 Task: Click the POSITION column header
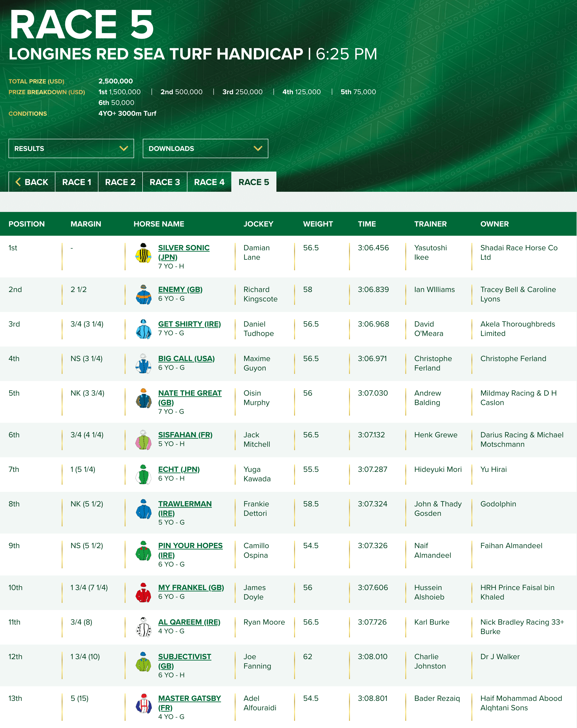coord(27,224)
